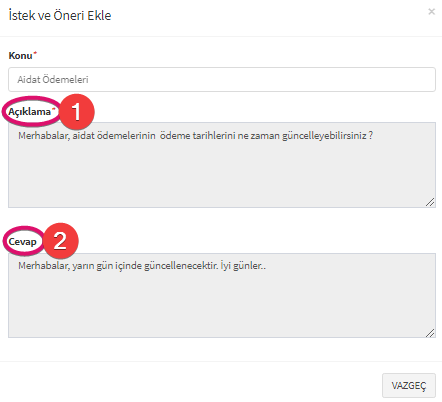Click the VAZGEÇ button

coord(409,385)
